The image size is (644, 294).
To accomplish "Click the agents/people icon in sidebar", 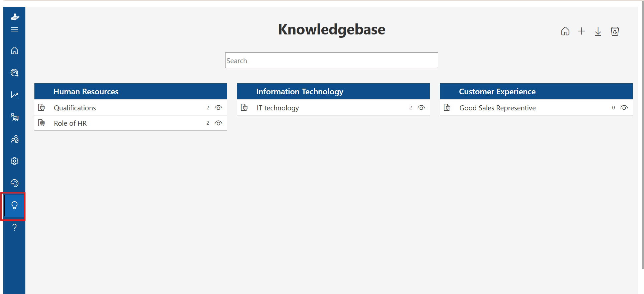I will [14, 139].
